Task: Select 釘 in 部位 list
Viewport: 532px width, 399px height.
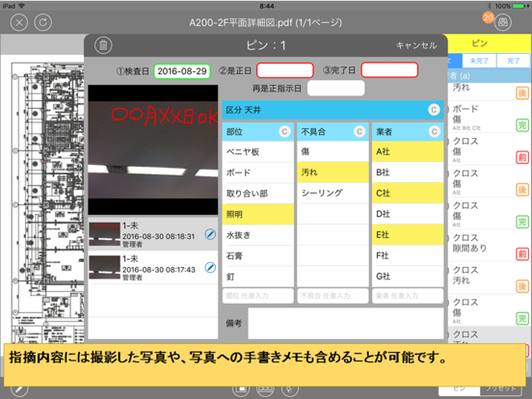Action: point(258,277)
